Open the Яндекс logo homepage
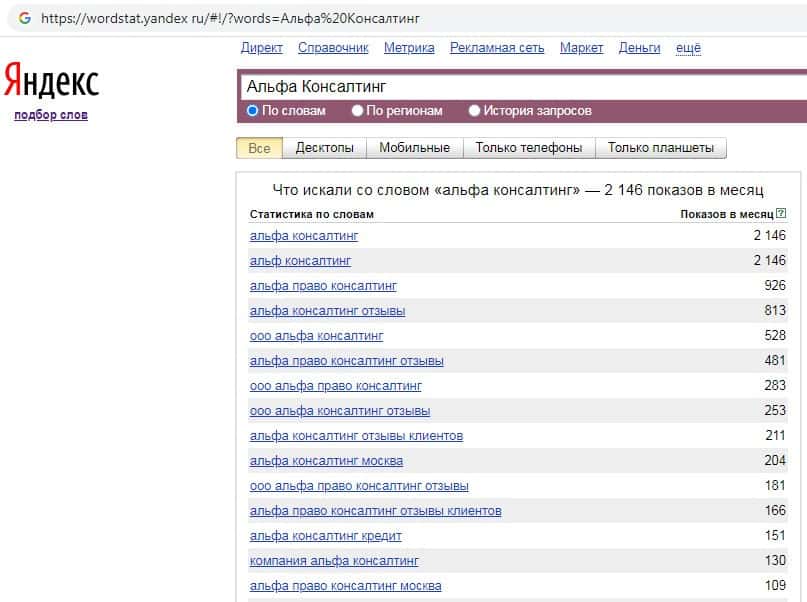Image resolution: width=807 pixels, height=602 pixels. point(51,80)
